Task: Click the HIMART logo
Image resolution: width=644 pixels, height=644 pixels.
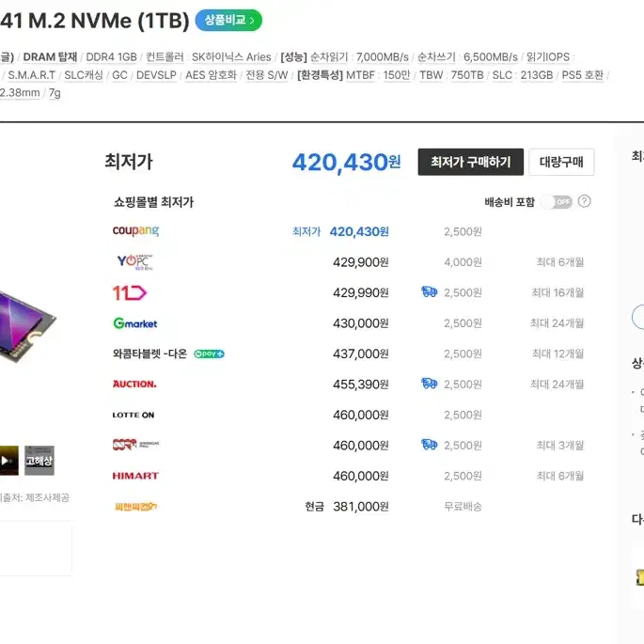Action: [135, 476]
